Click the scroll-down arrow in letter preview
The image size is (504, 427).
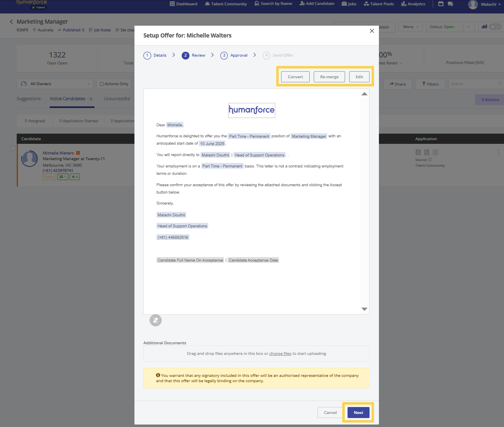click(364, 309)
